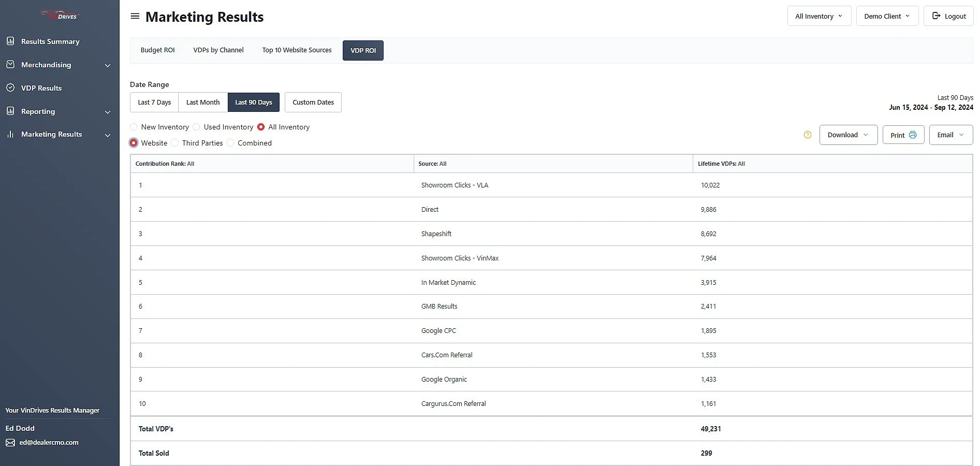Click the Results Summary sidebar icon
The height and width of the screenshot is (466, 980).
[x=10, y=41]
